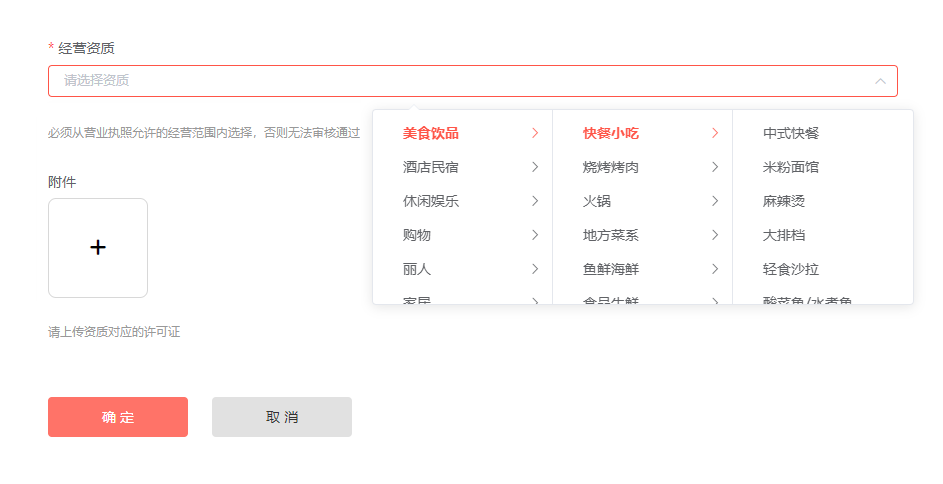Choose the 购物 category
This screenshot has height=484, width=943.
point(417,235)
